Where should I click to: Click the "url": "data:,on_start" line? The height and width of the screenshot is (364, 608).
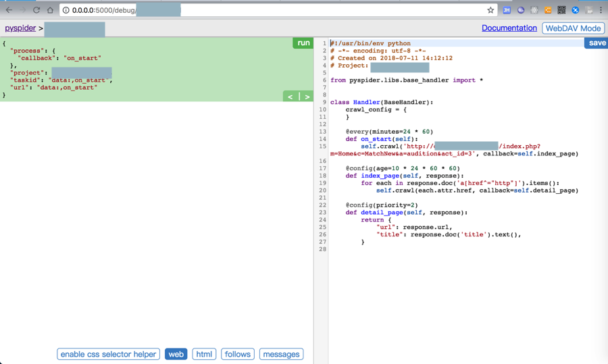[53, 88]
